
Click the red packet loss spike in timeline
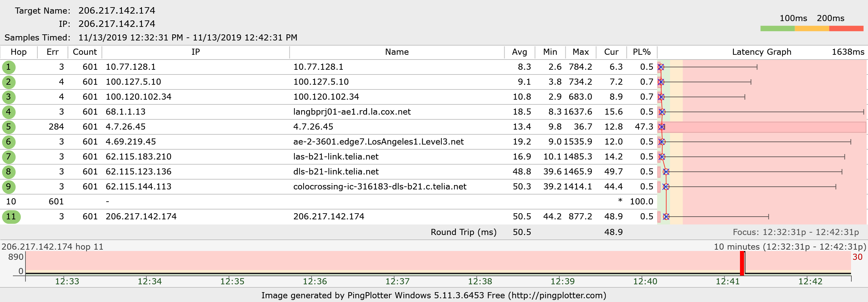(742, 263)
